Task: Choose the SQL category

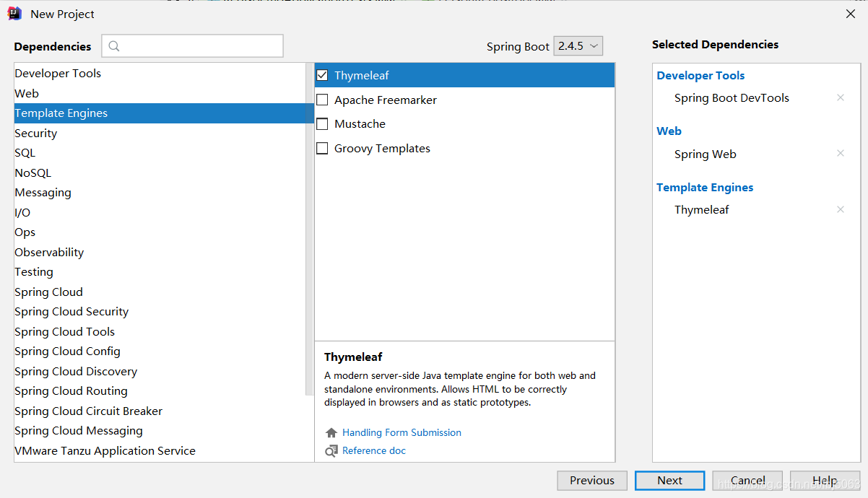Action: pyautogui.click(x=160, y=153)
